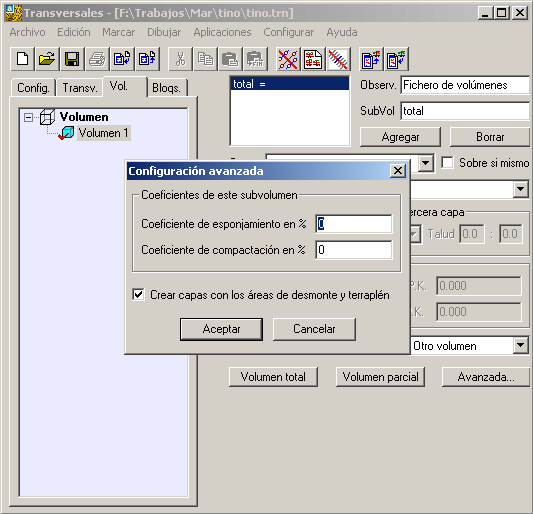Viewport: 533px width, 514px height.
Task: Click the Coeficiente de compactación field
Action: pyautogui.click(x=354, y=250)
